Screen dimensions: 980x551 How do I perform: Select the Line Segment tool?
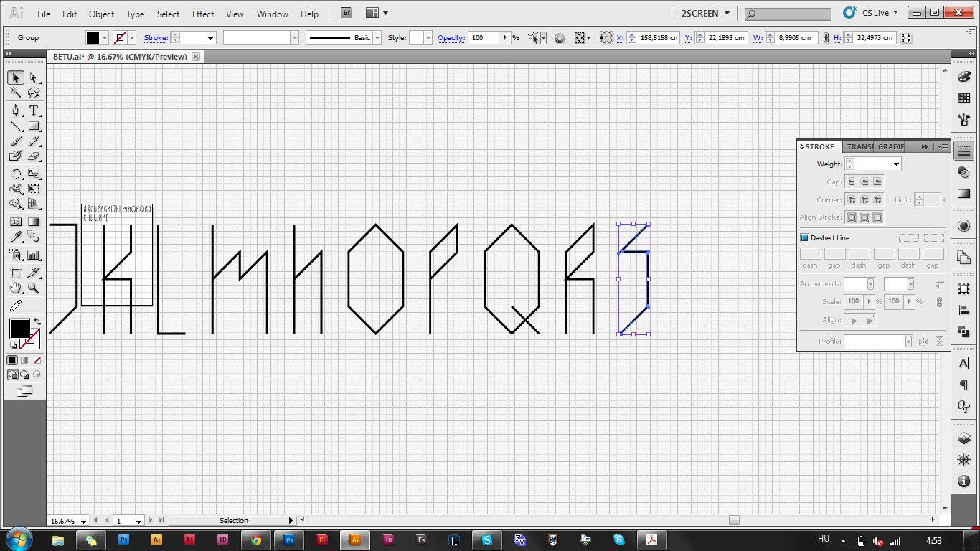pos(17,126)
